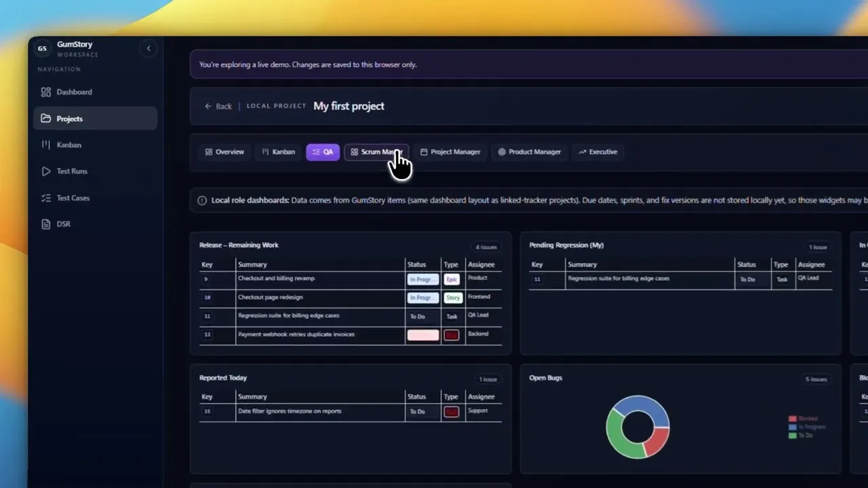Switch to the Kanban project tab
Screen dimensions: 868x488
click(x=279, y=152)
